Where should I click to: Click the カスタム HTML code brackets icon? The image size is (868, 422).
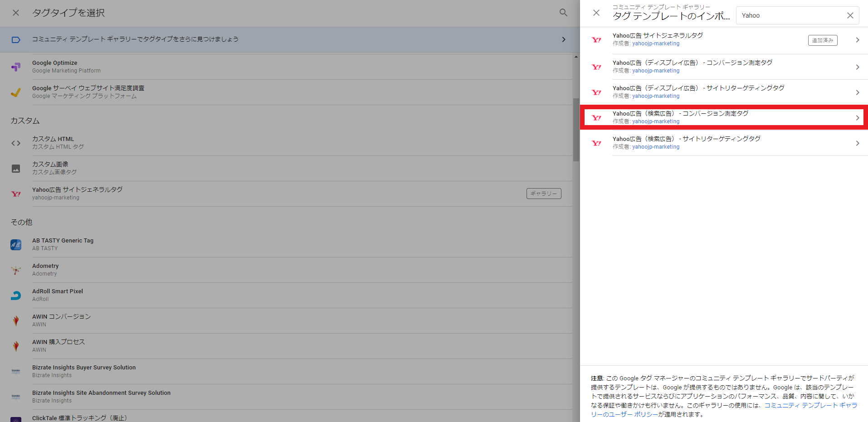tap(16, 143)
